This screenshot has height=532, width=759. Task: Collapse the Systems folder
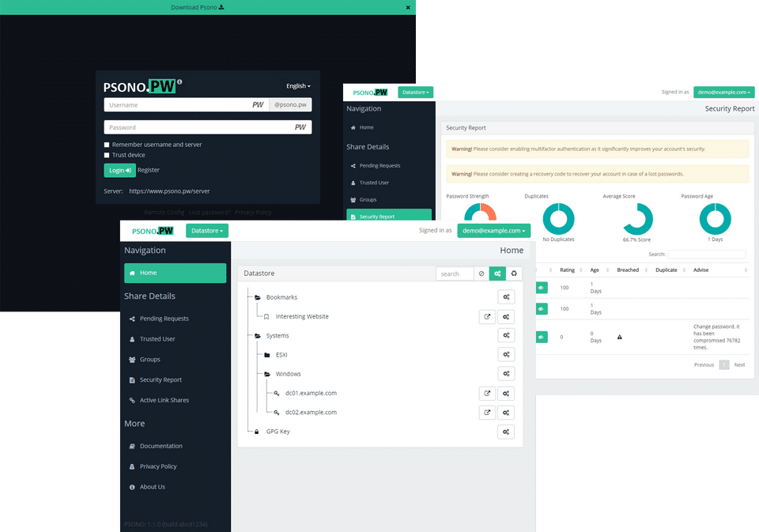coord(258,335)
